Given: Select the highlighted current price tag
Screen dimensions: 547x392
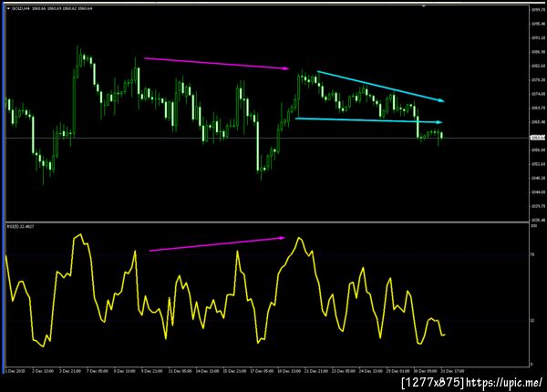Looking at the screenshot, I should (537, 138).
